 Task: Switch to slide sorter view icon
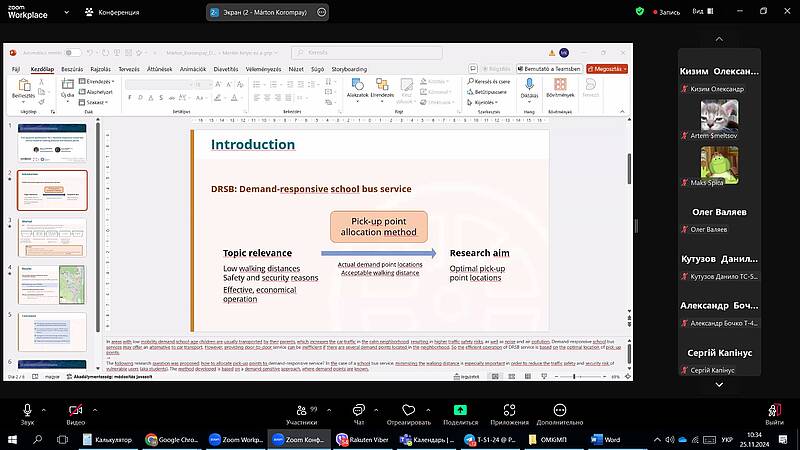pos(511,377)
